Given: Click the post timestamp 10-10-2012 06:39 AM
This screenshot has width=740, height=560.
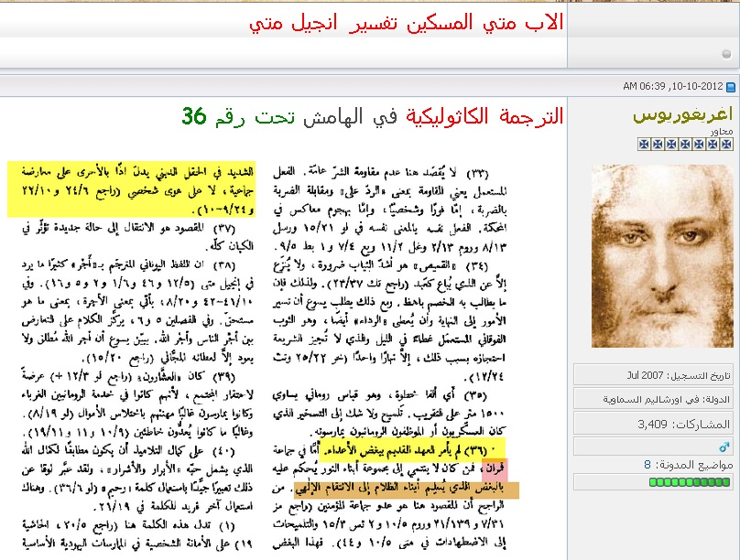Looking at the screenshot, I should (x=672, y=88).
